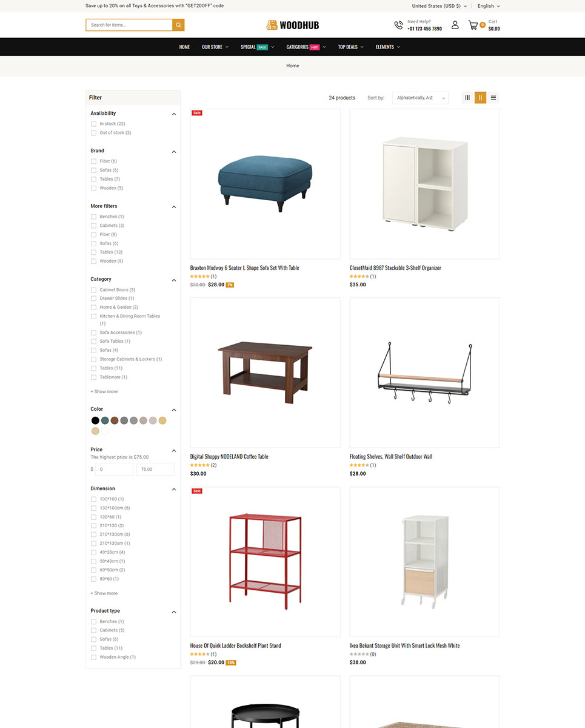The width and height of the screenshot is (585, 728).
Task: Select the black color swatch
Action: point(95,420)
